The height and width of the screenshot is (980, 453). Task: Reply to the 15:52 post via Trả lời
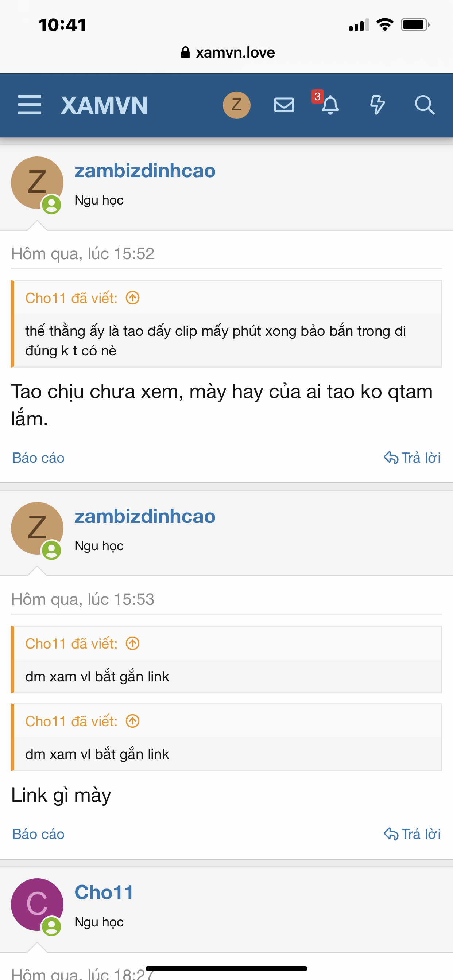coord(412,458)
